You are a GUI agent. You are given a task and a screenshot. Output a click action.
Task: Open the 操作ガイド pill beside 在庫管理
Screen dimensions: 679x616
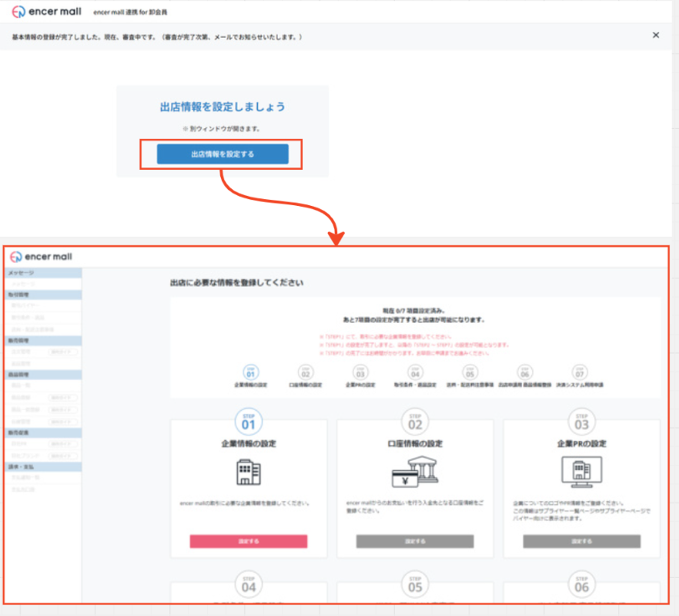(x=63, y=422)
